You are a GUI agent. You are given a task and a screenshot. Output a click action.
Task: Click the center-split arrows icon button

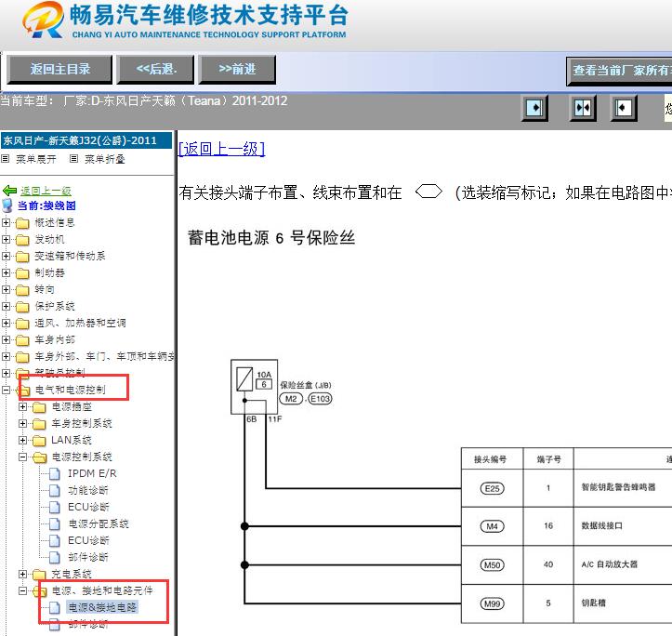583,108
